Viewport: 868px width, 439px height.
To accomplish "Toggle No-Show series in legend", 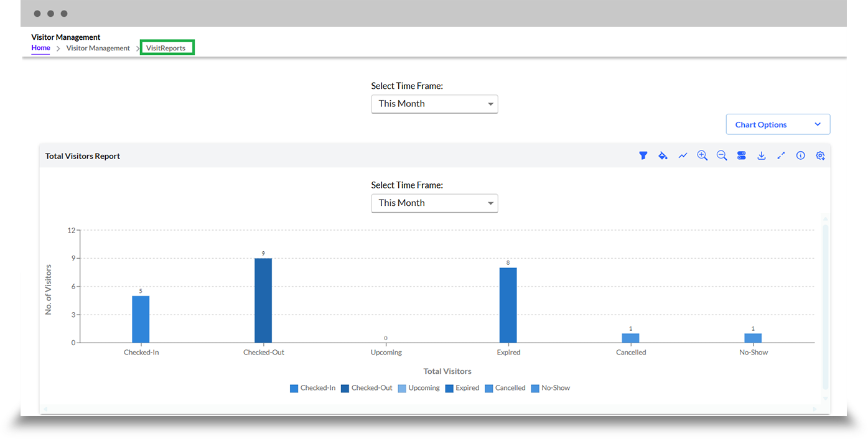I will pyautogui.click(x=551, y=388).
